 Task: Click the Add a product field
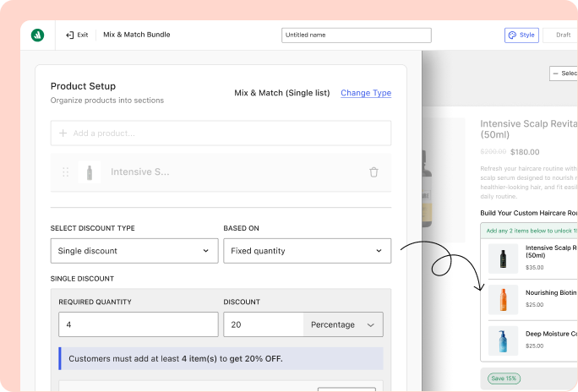tap(221, 133)
